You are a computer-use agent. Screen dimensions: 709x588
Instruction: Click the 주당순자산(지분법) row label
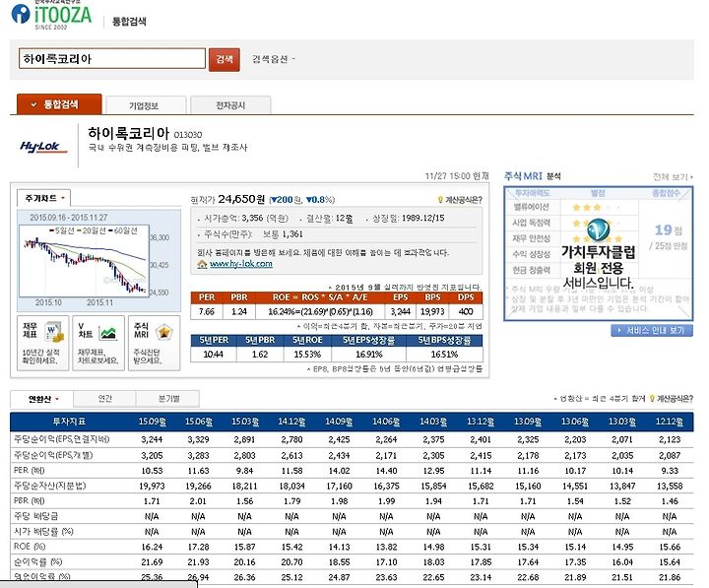point(49,486)
